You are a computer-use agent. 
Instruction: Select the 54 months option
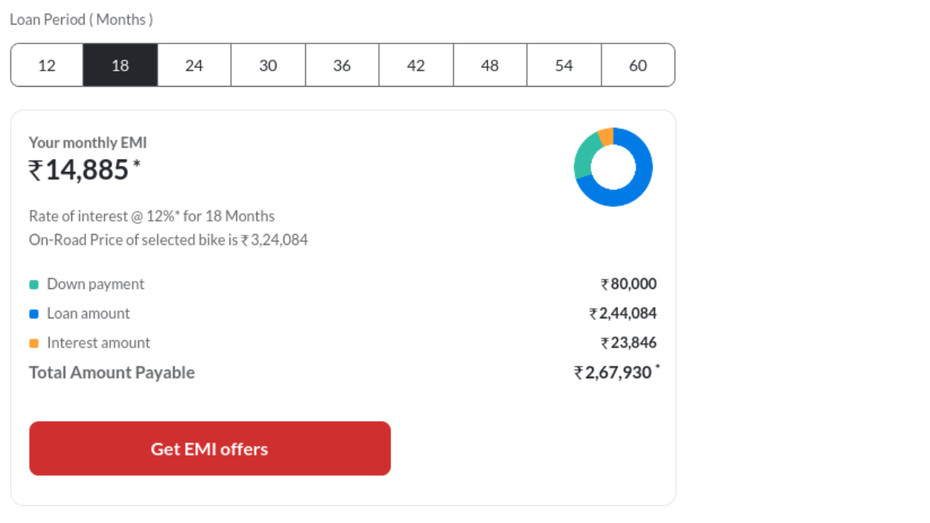(x=564, y=65)
